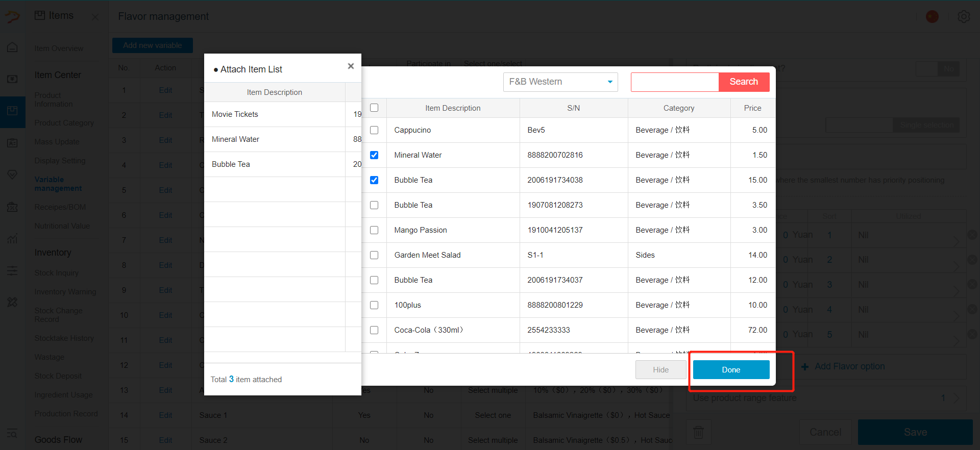Open Item Overview menu item
Screen dimensions: 980x450
pyautogui.click(x=59, y=48)
